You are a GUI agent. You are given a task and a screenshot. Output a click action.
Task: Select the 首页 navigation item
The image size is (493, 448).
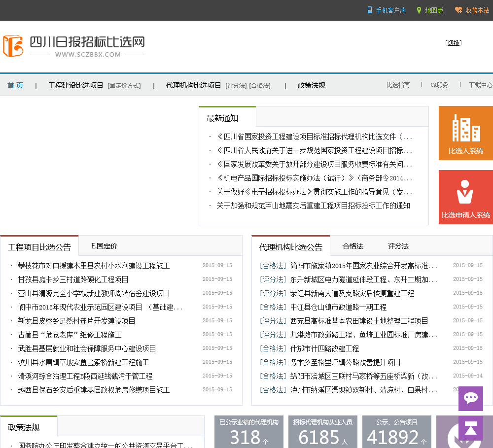[15, 85]
